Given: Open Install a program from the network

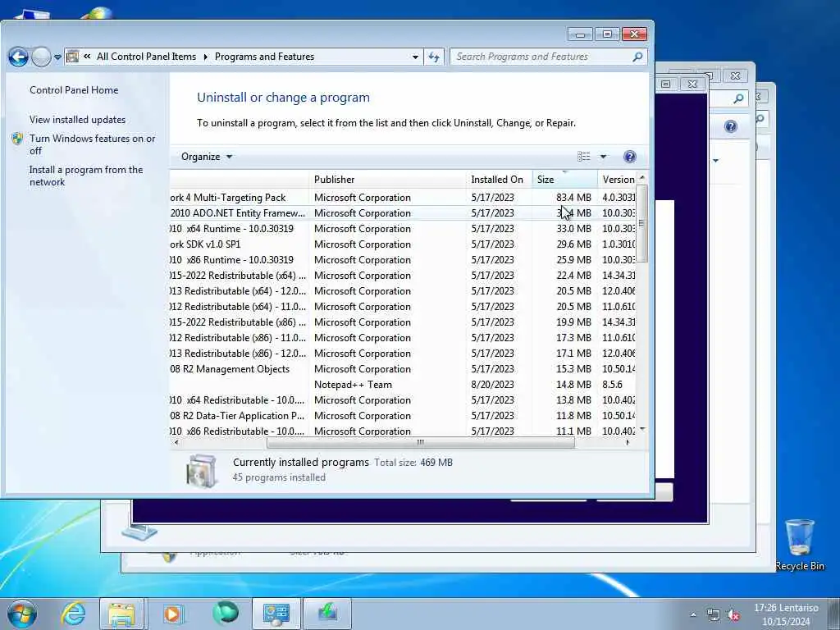Looking at the screenshot, I should [85, 176].
